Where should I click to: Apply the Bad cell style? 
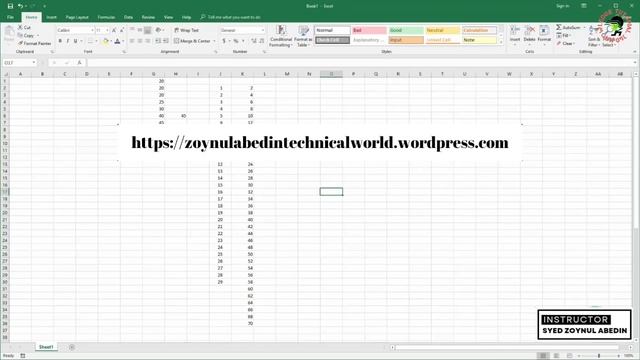click(x=369, y=30)
